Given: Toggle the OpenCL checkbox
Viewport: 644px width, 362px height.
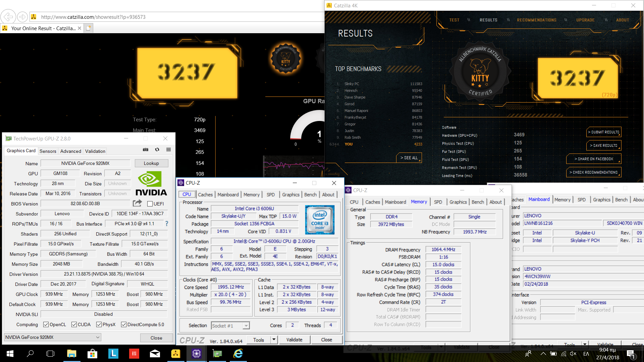Looking at the screenshot, I should point(46,324).
